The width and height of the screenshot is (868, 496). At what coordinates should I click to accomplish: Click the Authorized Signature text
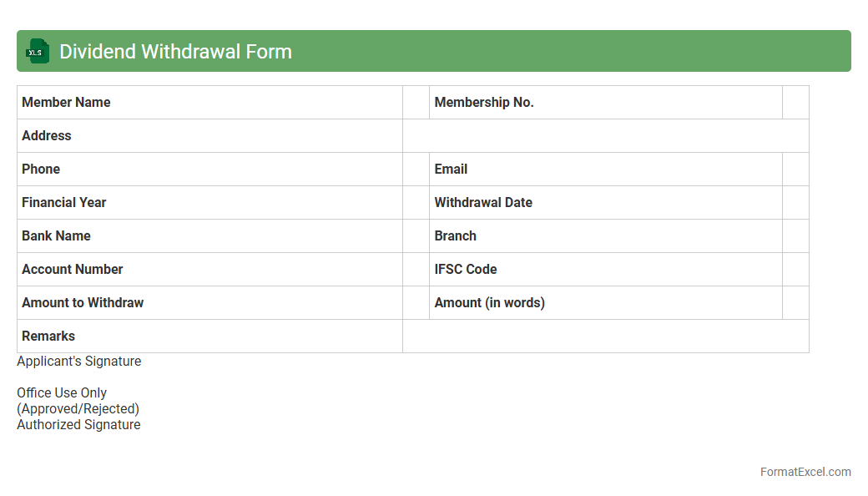click(x=78, y=425)
